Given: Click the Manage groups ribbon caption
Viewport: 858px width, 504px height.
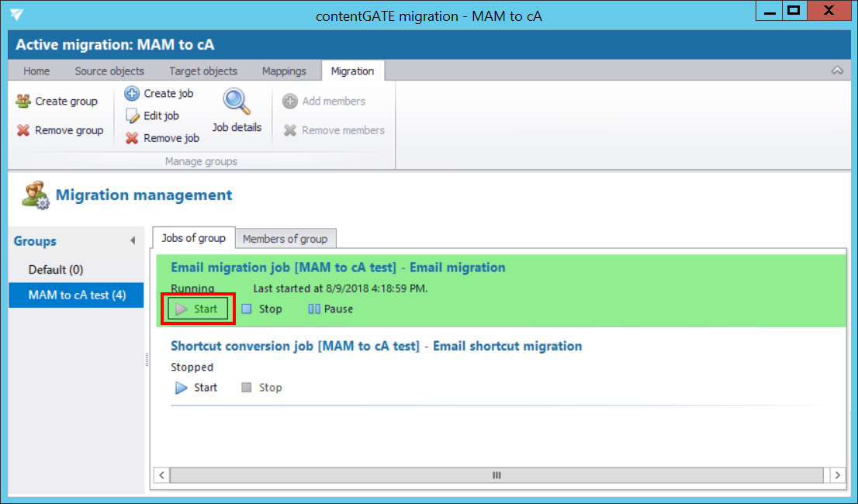Looking at the screenshot, I should [x=201, y=161].
